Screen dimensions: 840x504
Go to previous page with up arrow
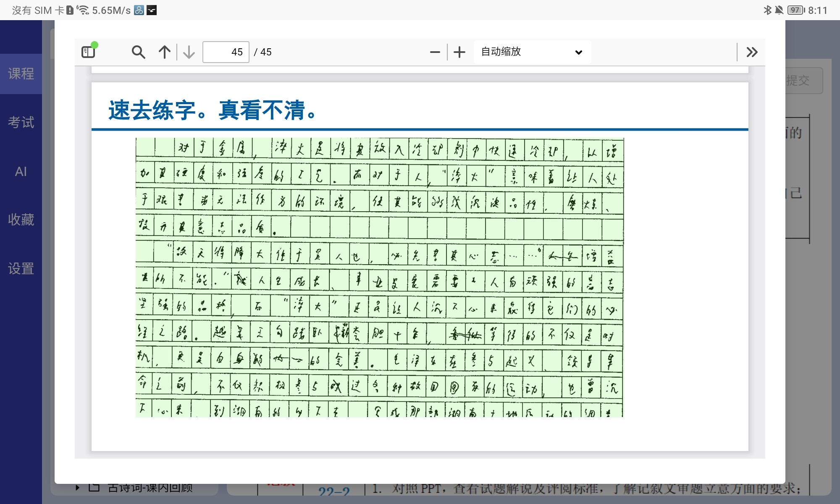click(x=165, y=52)
